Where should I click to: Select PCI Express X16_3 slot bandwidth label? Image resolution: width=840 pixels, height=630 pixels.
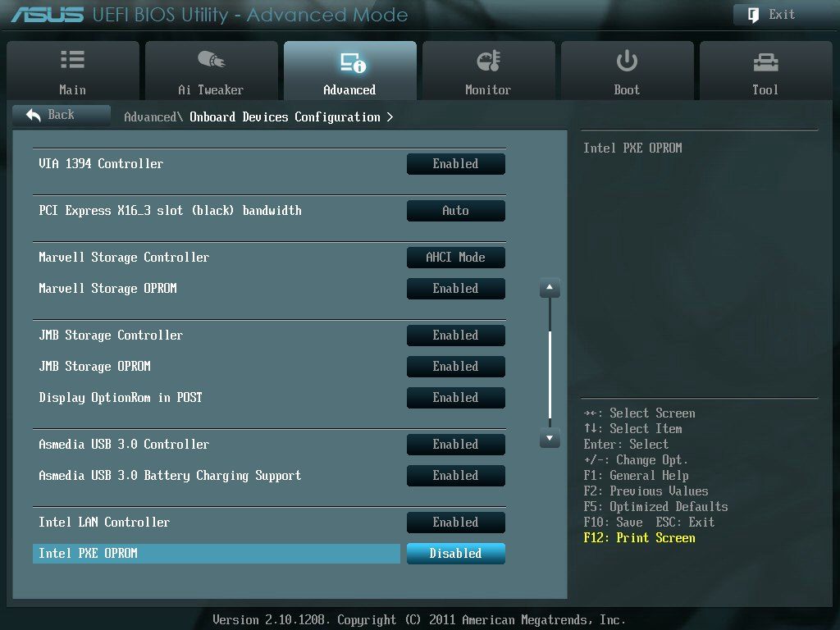(170, 211)
